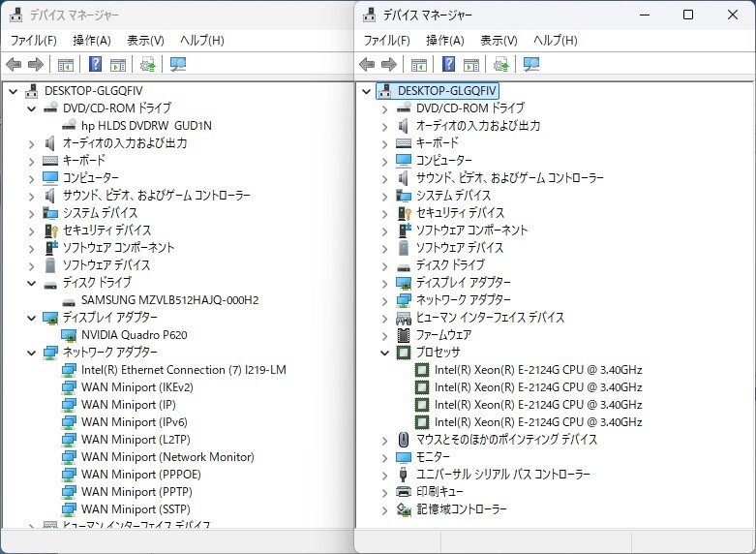Click Back arrow in left Device Manager toolbar
The width and height of the screenshot is (756, 554).
(x=14, y=64)
